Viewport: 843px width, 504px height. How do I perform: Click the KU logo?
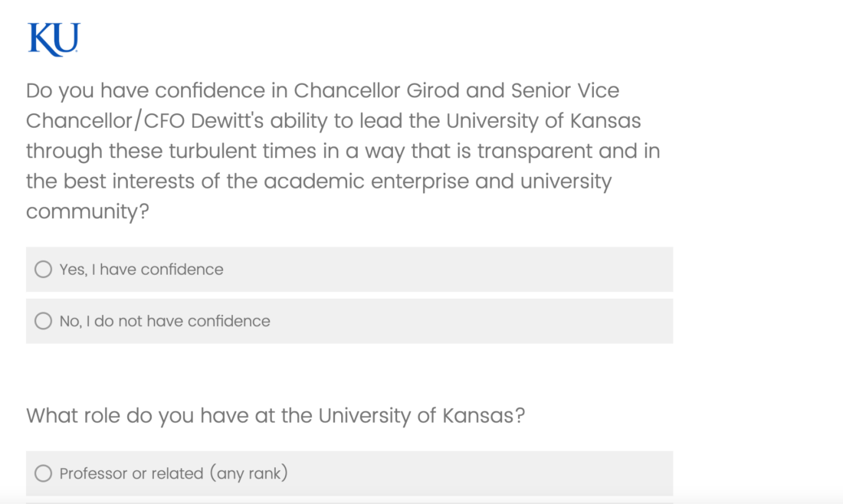coord(54,39)
